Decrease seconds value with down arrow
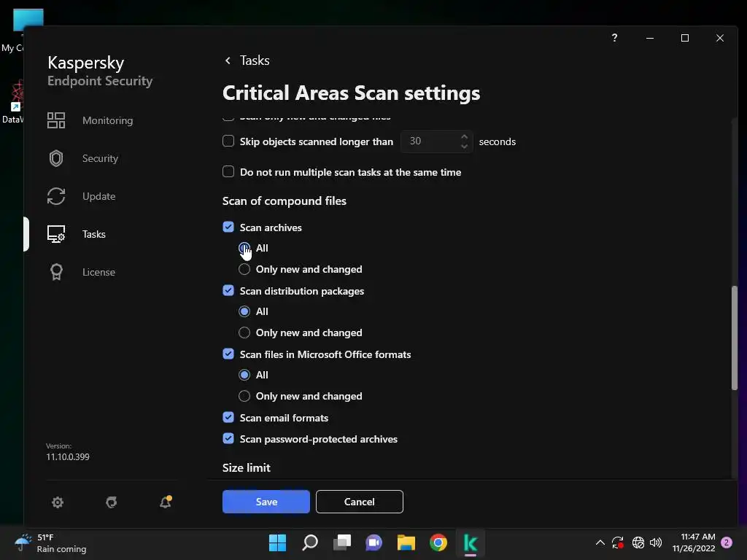The width and height of the screenshot is (747, 560). [464, 146]
